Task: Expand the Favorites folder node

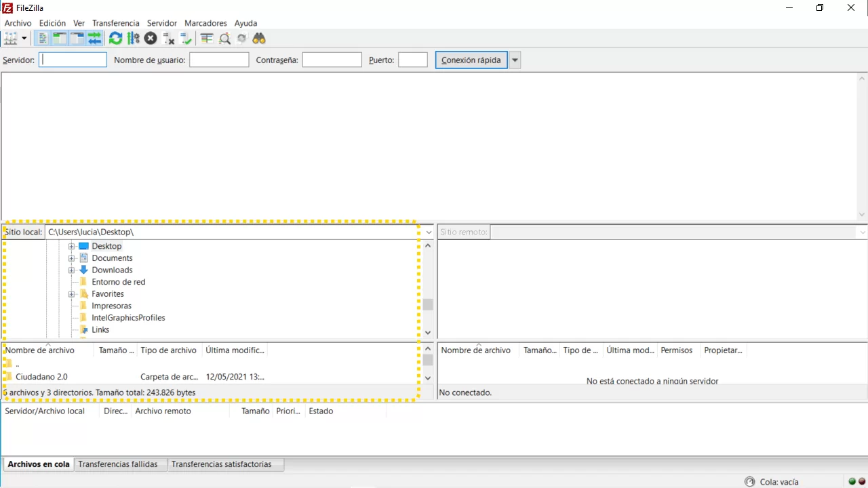Action: tap(71, 294)
